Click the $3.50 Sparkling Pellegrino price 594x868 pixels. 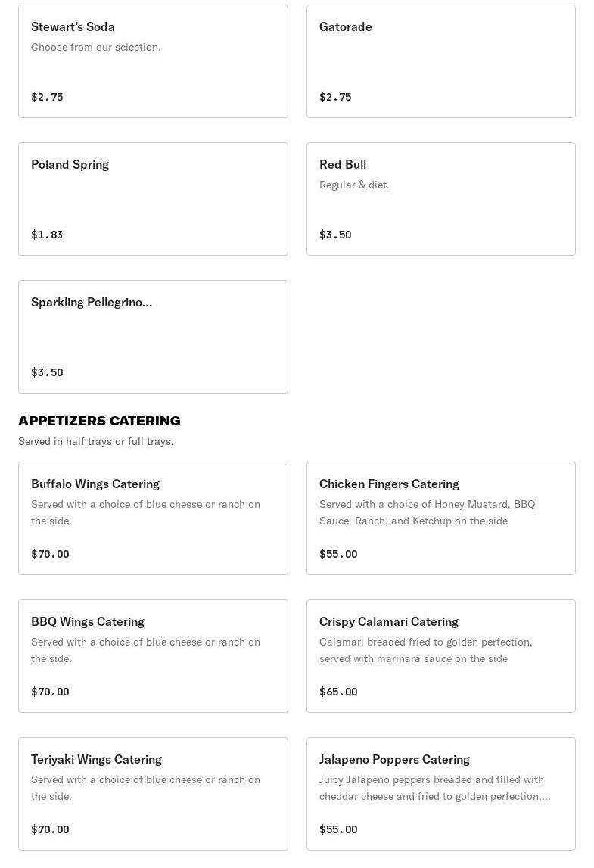pos(47,372)
